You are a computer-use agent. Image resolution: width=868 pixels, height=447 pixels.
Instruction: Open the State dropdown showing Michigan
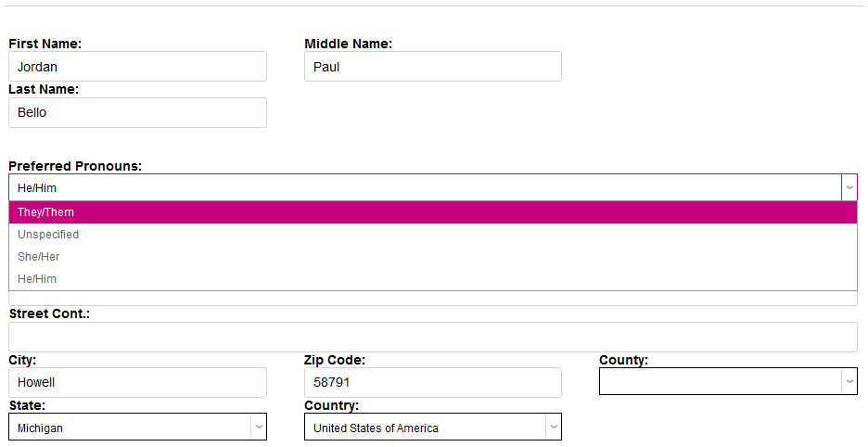130,428
